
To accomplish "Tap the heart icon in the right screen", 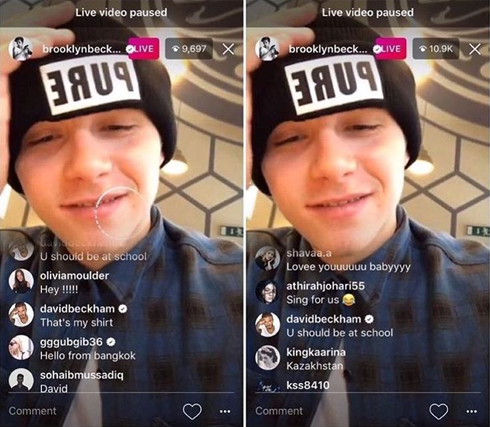I will [439, 411].
